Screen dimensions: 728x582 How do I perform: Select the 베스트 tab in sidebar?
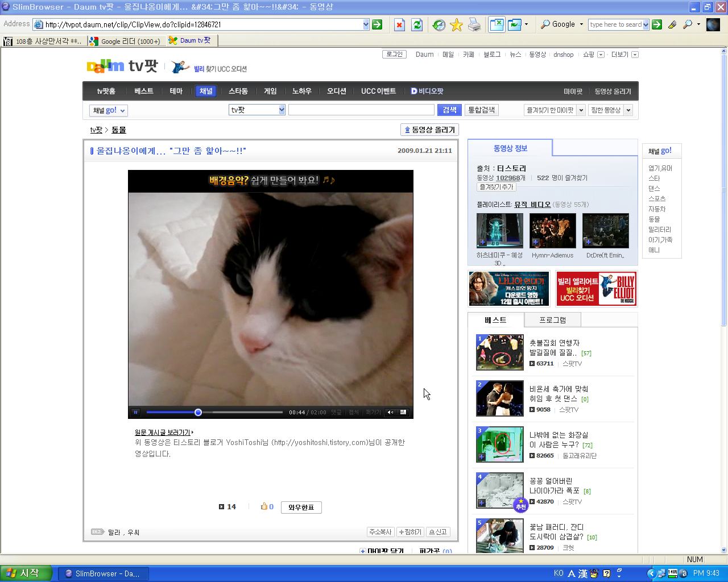[495, 320]
